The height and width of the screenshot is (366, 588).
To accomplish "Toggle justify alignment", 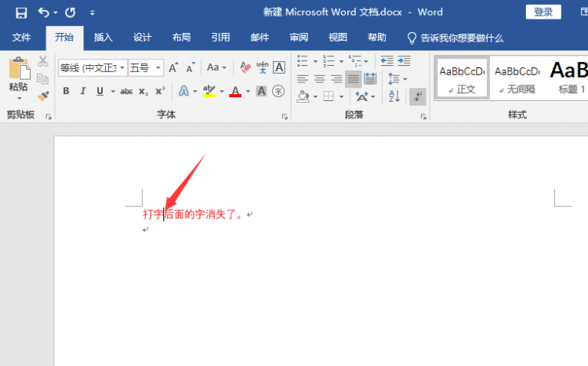I will pos(354,78).
